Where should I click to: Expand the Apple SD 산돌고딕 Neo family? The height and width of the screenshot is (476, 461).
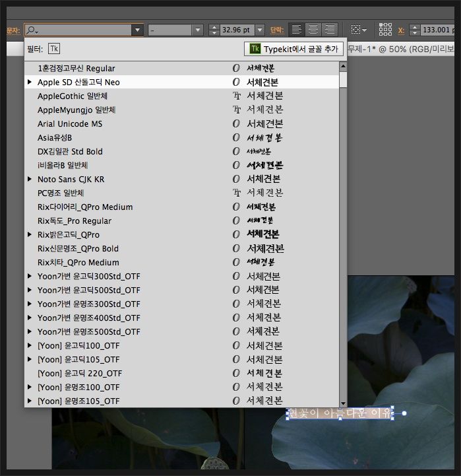30,82
